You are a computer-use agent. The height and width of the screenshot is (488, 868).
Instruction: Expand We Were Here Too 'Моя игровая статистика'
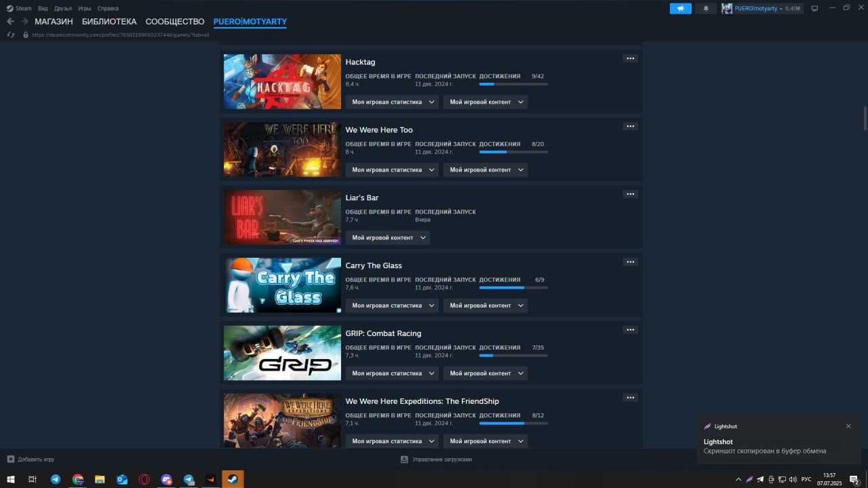(x=392, y=170)
